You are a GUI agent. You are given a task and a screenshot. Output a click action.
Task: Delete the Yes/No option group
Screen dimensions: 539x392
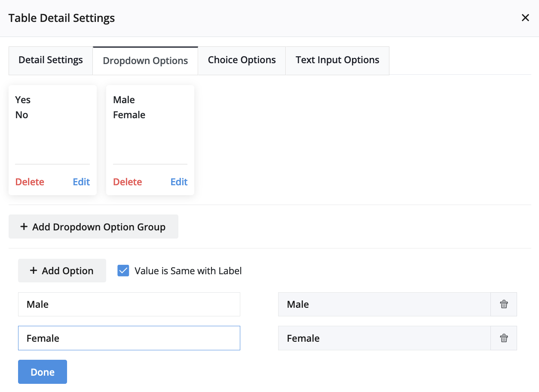(30, 182)
